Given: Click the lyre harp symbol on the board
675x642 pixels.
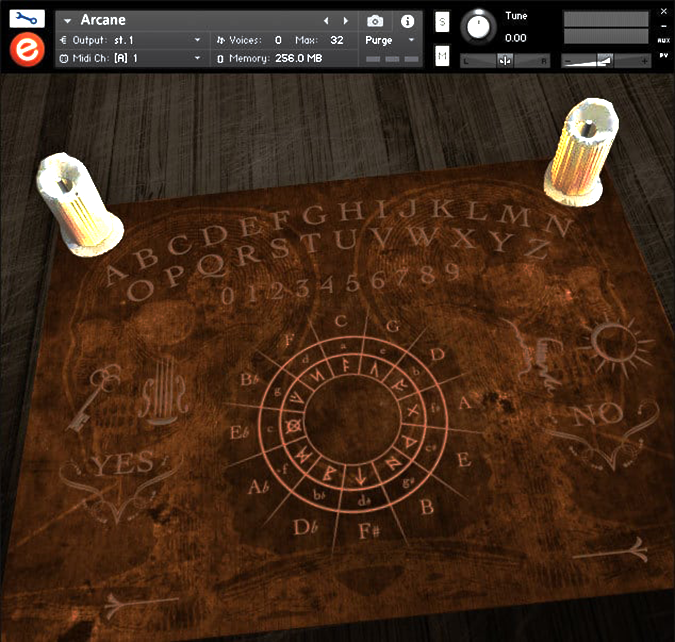Looking at the screenshot, I should (165, 393).
